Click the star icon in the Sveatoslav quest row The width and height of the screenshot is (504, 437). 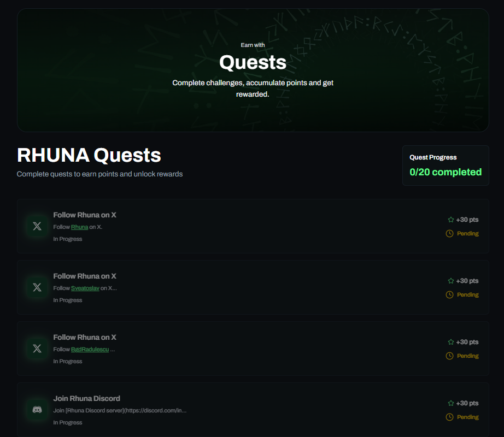point(450,281)
